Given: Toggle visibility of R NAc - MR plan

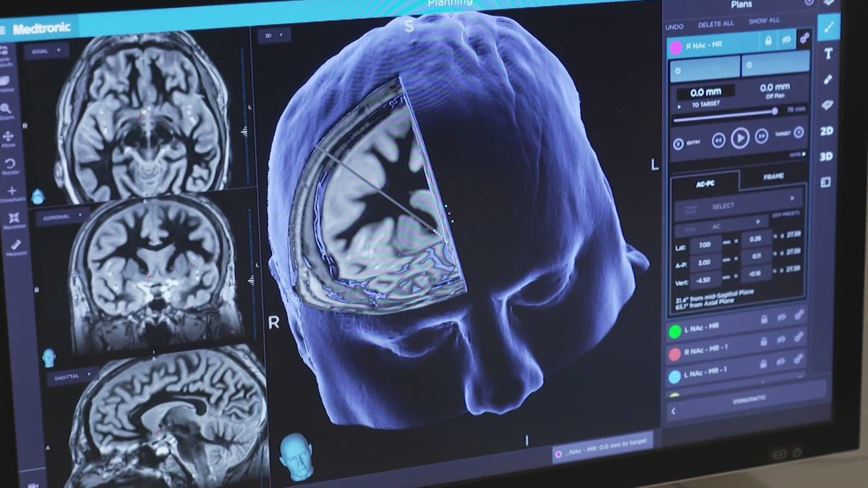Looking at the screenshot, I should click(x=786, y=40).
